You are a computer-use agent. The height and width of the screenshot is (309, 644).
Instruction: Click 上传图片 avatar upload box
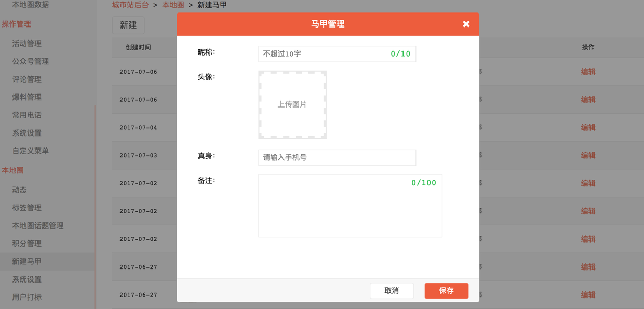coord(292,105)
